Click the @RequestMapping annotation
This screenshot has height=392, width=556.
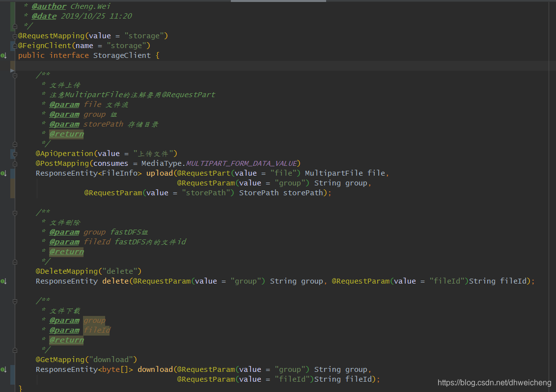52,36
